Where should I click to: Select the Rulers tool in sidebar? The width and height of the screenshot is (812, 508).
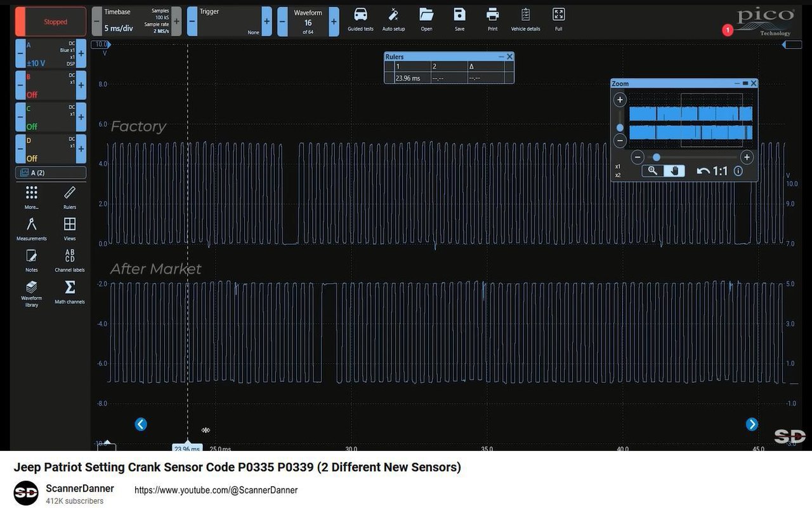coord(70,197)
